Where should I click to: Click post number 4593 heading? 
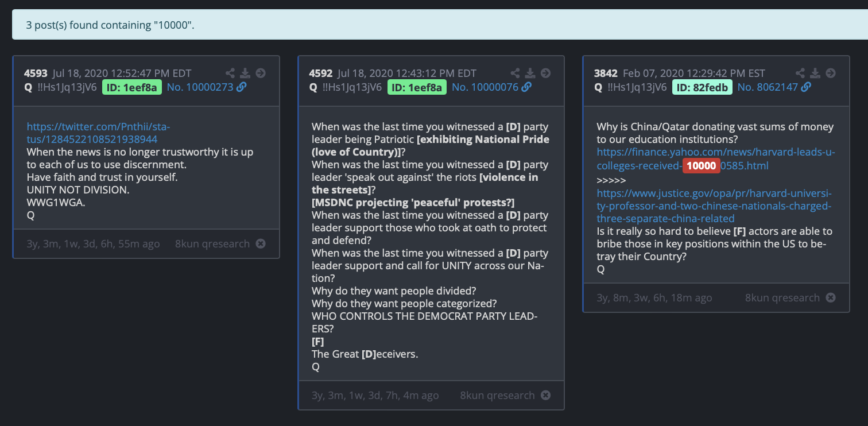(x=36, y=73)
